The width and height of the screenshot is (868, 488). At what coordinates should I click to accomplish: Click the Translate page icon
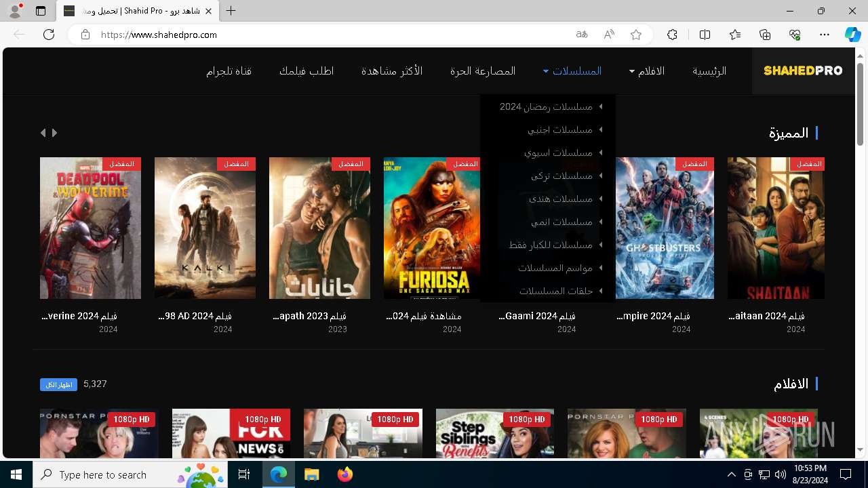tap(582, 35)
